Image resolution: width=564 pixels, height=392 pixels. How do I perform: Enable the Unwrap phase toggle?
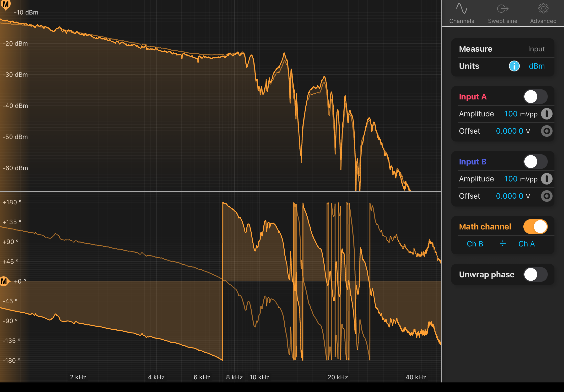pos(535,274)
